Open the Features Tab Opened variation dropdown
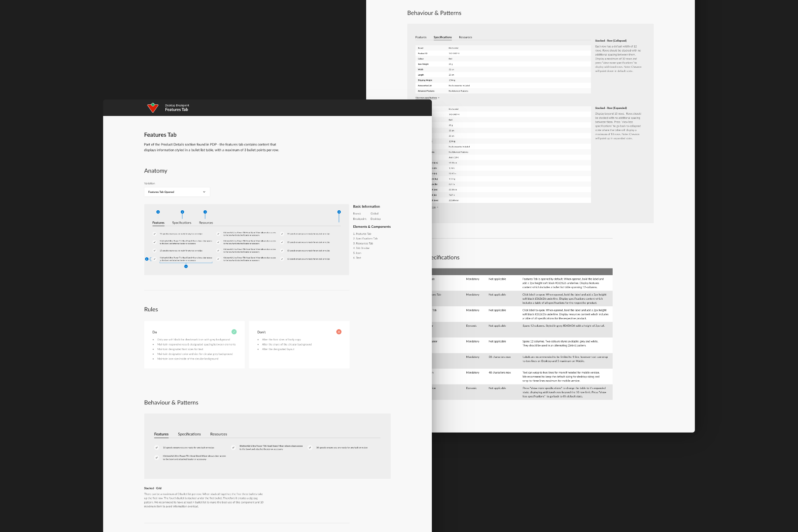This screenshot has height=532, width=798. 177,192
